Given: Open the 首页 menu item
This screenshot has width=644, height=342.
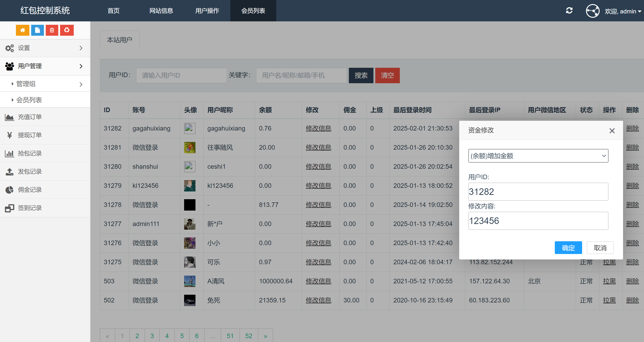Looking at the screenshot, I should click(113, 10).
